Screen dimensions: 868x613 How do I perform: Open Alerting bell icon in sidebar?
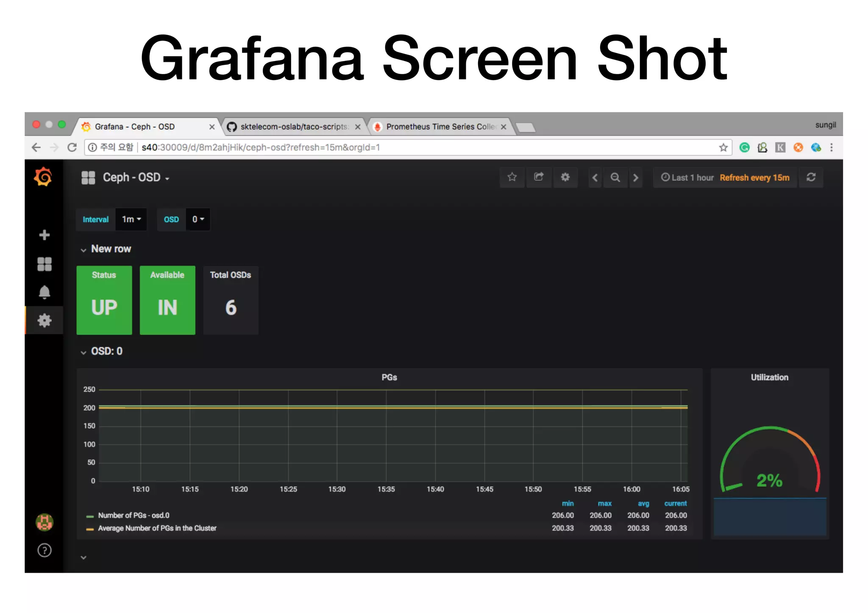(x=44, y=292)
